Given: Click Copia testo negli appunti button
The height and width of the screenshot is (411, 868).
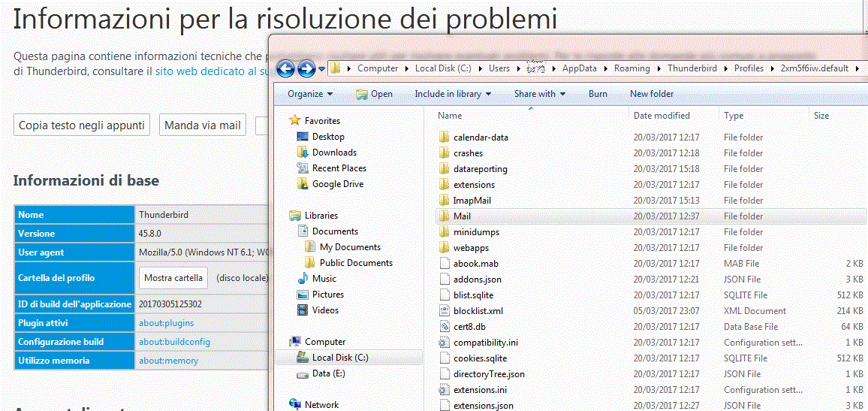Looking at the screenshot, I should click(x=82, y=125).
